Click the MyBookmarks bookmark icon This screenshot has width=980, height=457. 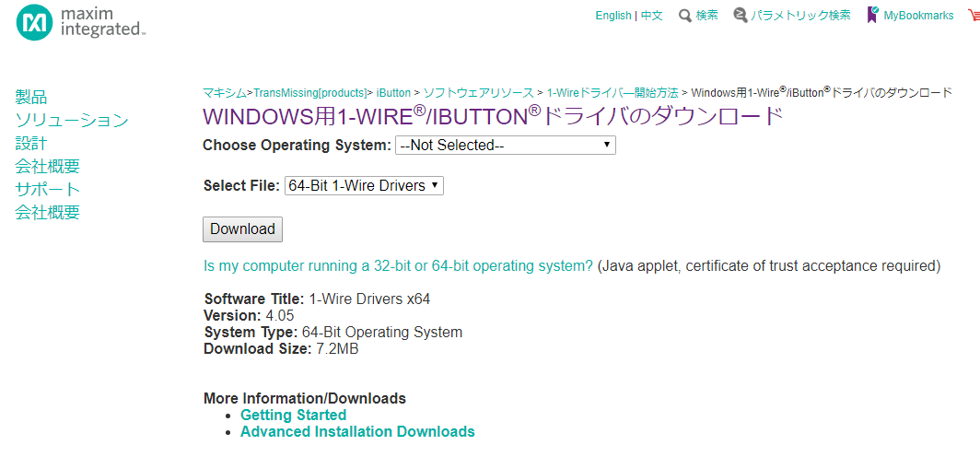872,15
